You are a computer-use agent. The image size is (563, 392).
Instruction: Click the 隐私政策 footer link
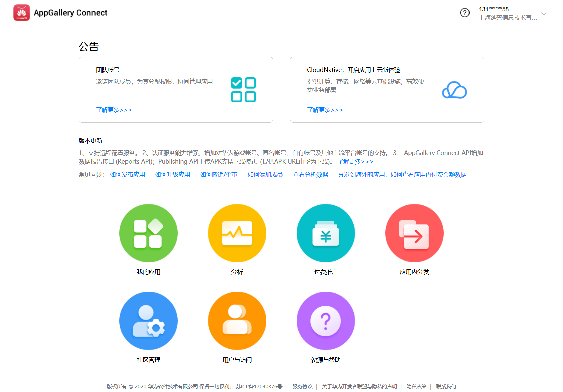coord(416,386)
